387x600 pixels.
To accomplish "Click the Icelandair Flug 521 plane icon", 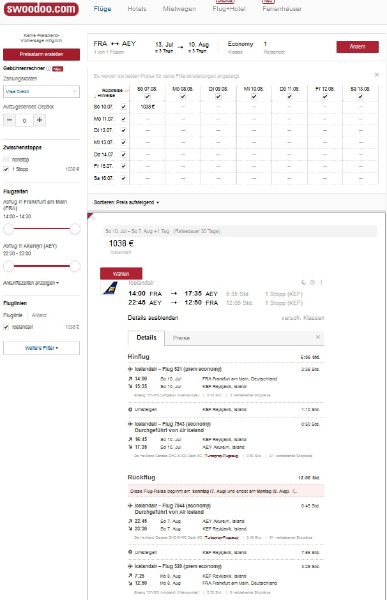I will pos(130,369).
